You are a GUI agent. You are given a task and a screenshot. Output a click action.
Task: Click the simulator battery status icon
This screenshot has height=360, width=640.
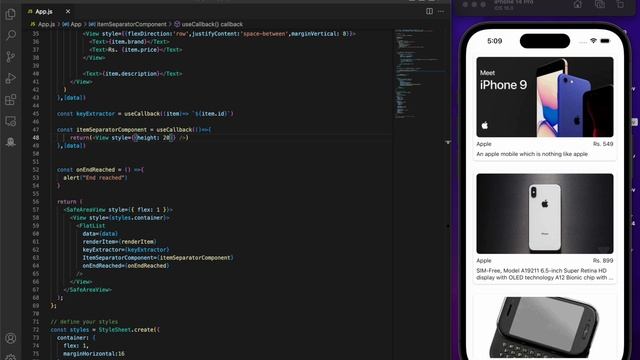(x=605, y=41)
